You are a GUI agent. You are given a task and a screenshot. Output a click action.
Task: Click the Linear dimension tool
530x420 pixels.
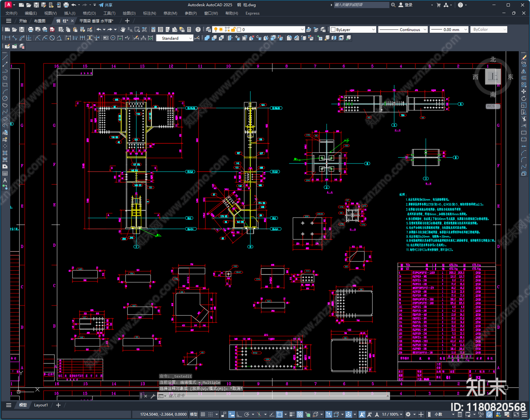coord(7,38)
